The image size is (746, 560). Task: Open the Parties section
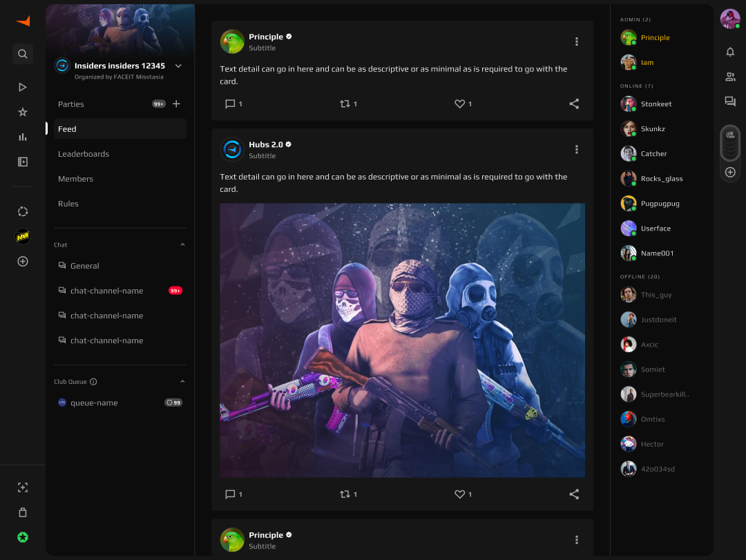71,104
